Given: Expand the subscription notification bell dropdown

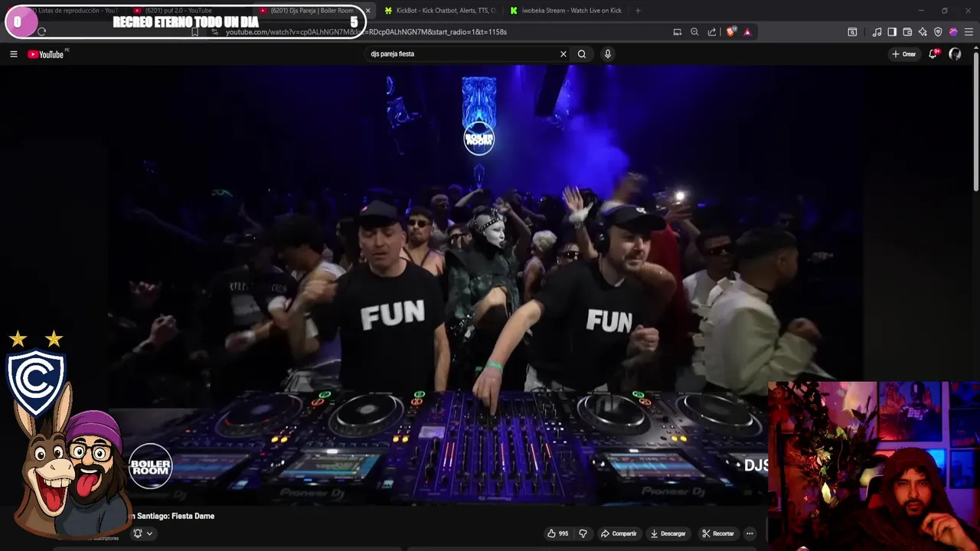Looking at the screenshot, I should tap(143, 533).
